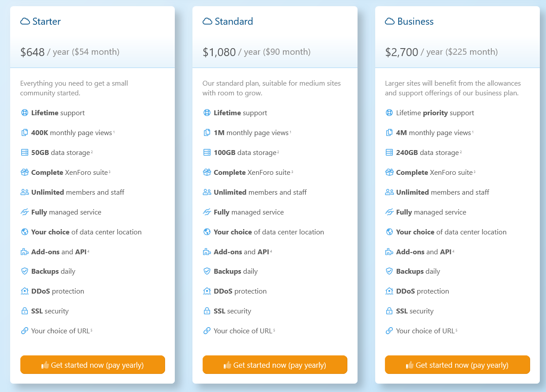Click the cloud icon beside Starter
546x392 pixels.
pyautogui.click(x=25, y=21)
